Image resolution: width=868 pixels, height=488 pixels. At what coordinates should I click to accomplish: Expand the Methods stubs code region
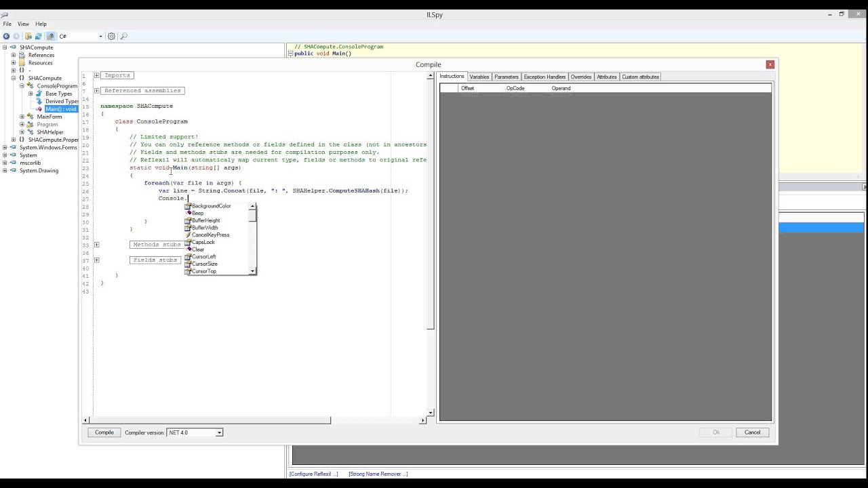pyautogui.click(x=96, y=245)
